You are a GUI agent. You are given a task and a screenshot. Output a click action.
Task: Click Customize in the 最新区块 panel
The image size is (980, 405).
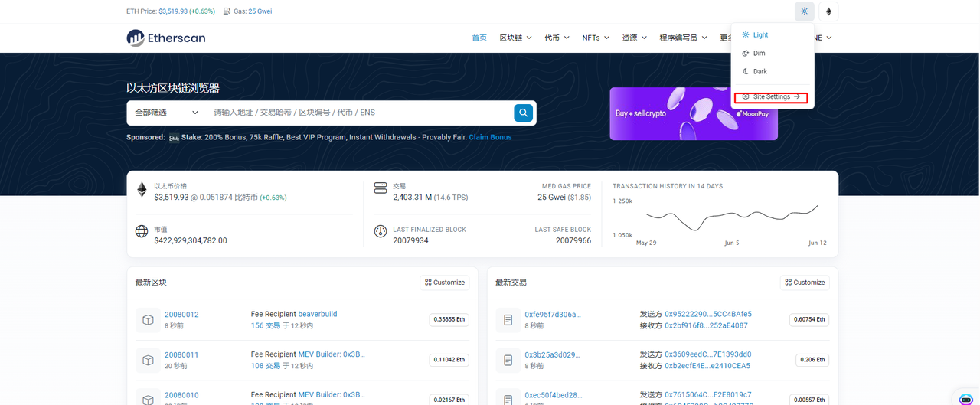[x=445, y=283]
